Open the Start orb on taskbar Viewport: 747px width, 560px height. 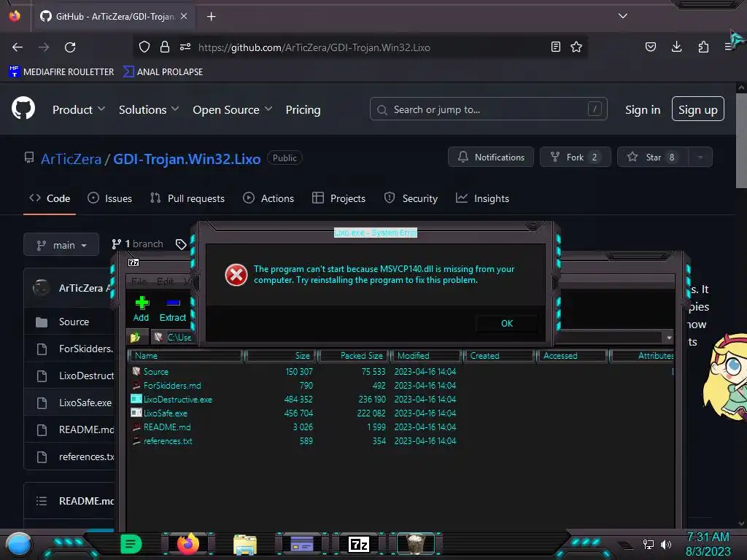pos(18,545)
